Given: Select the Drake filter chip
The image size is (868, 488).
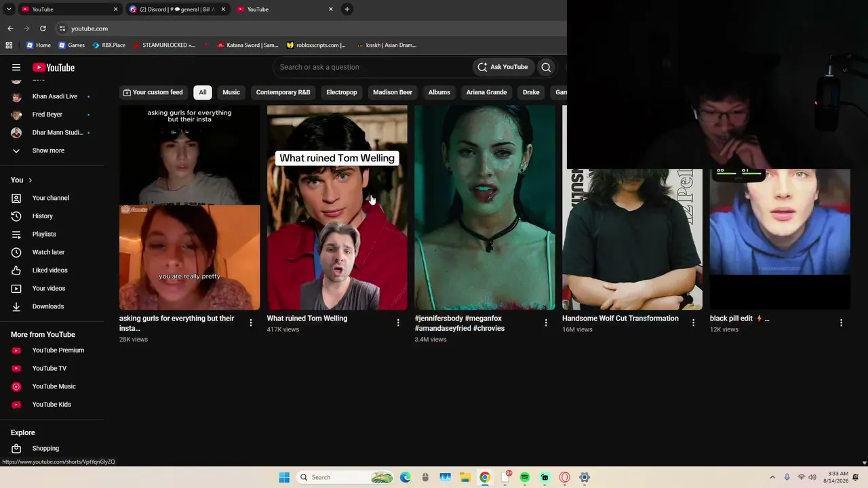Looking at the screenshot, I should click(x=531, y=92).
